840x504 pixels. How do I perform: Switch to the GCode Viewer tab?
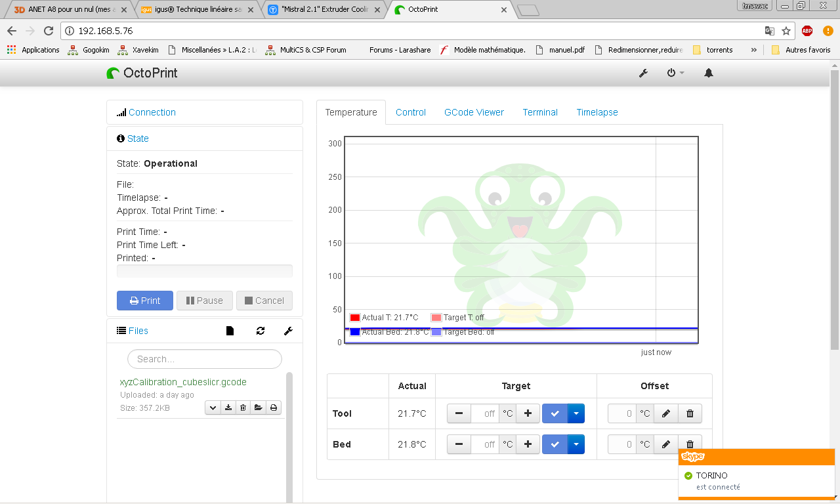tap(474, 112)
